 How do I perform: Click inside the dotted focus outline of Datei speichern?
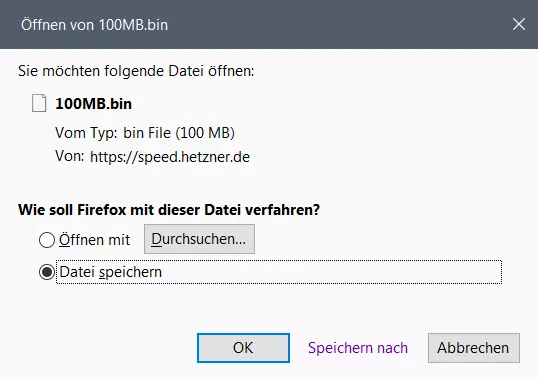[x=279, y=272]
